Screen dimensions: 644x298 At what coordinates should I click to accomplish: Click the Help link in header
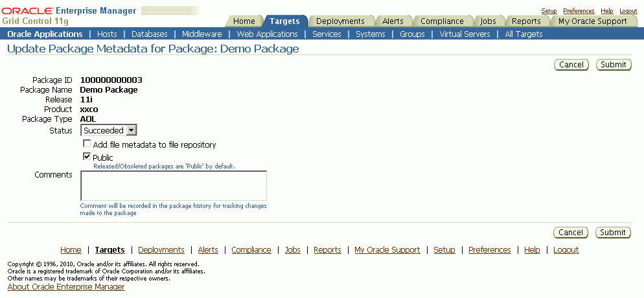[607, 11]
